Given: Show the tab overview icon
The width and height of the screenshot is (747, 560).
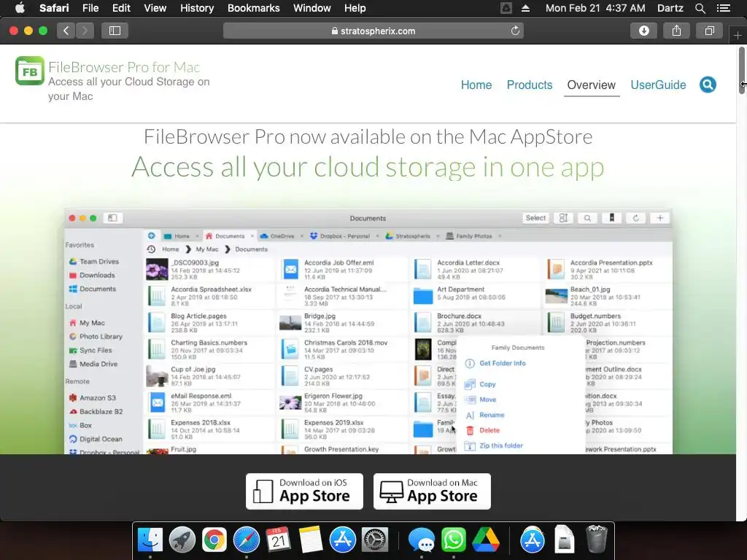Looking at the screenshot, I should tap(709, 31).
